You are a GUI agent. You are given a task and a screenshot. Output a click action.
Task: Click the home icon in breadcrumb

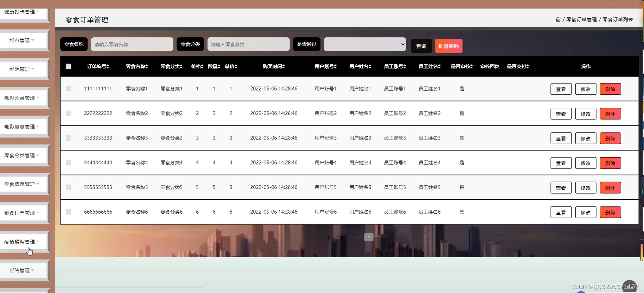[x=558, y=19]
